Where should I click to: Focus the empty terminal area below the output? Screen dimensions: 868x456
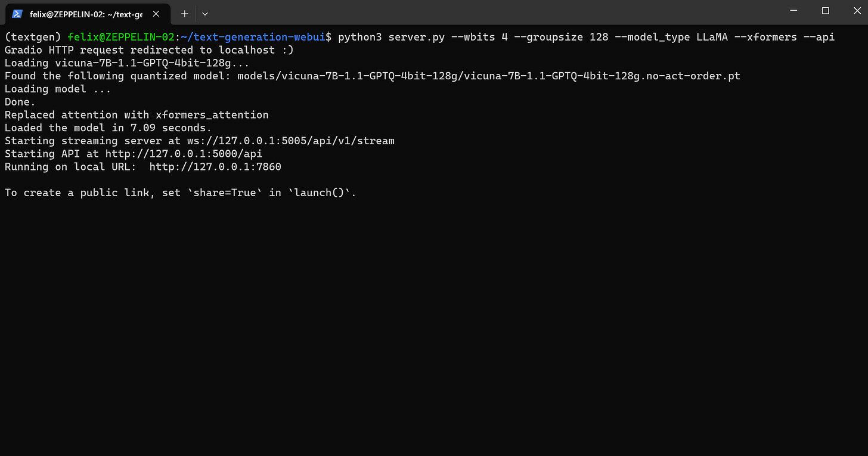click(434, 328)
